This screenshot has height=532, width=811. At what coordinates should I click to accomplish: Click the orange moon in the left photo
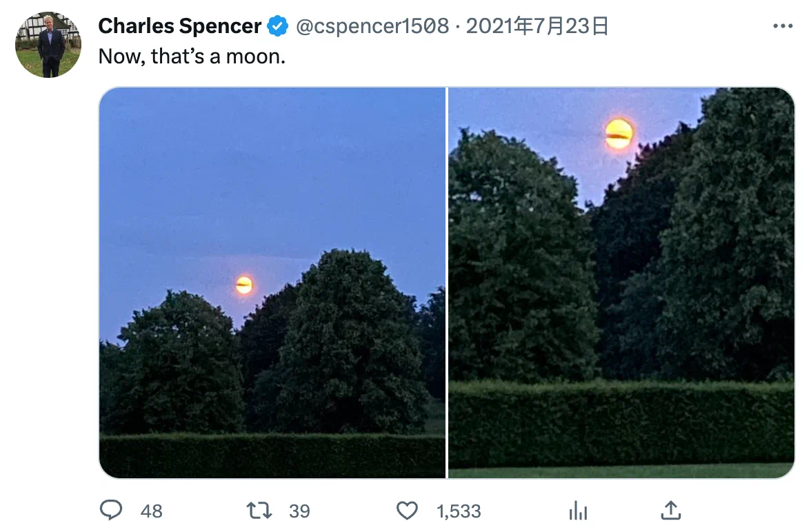pos(244,285)
